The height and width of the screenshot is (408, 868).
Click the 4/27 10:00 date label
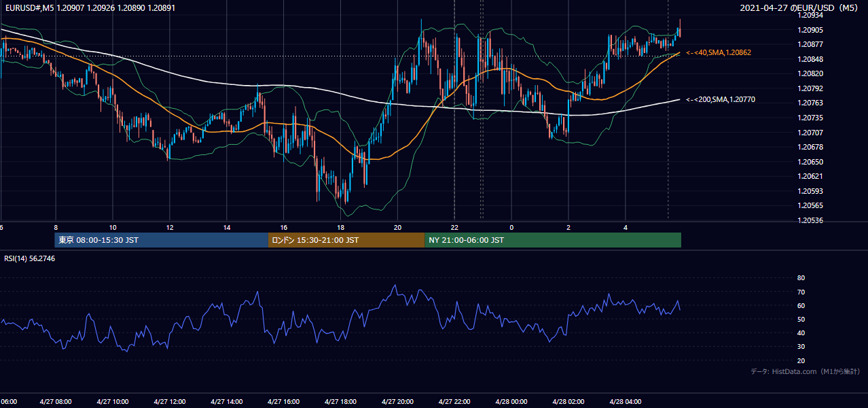pyautogui.click(x=113, y=401)
